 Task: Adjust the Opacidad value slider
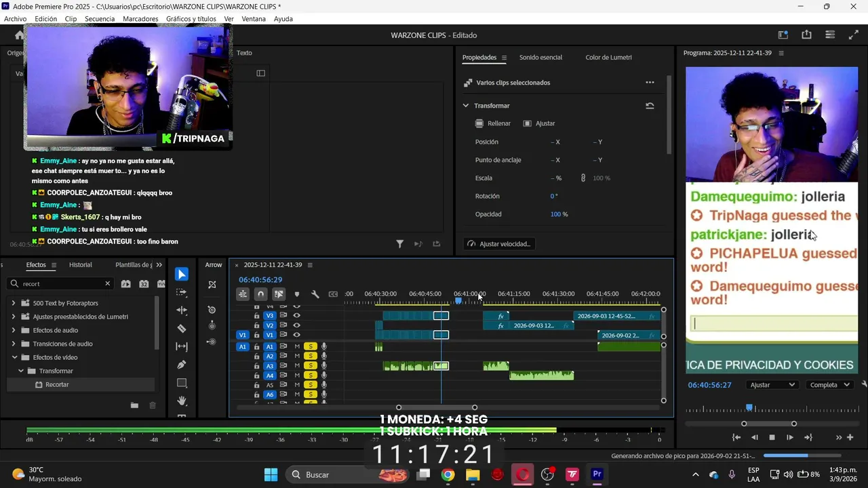555,214
